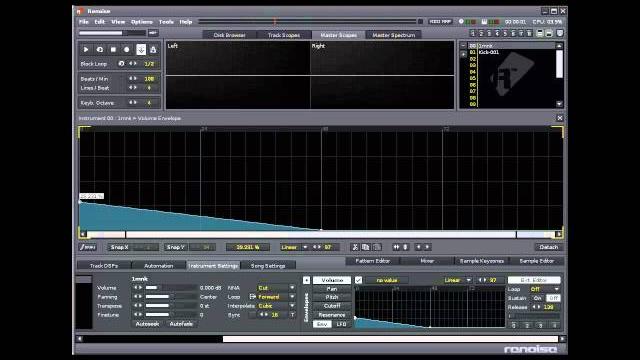This screenshot has height=360, width=640.
Task: Start playback with the Play button
Action: pyautogui.click(x=86, y=49)
